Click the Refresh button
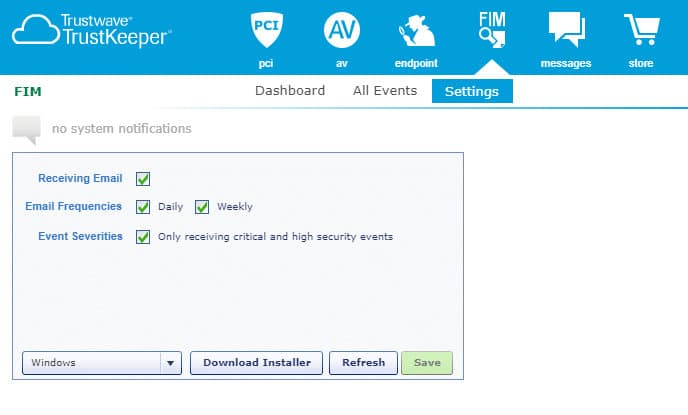 [x=363, y=363]
